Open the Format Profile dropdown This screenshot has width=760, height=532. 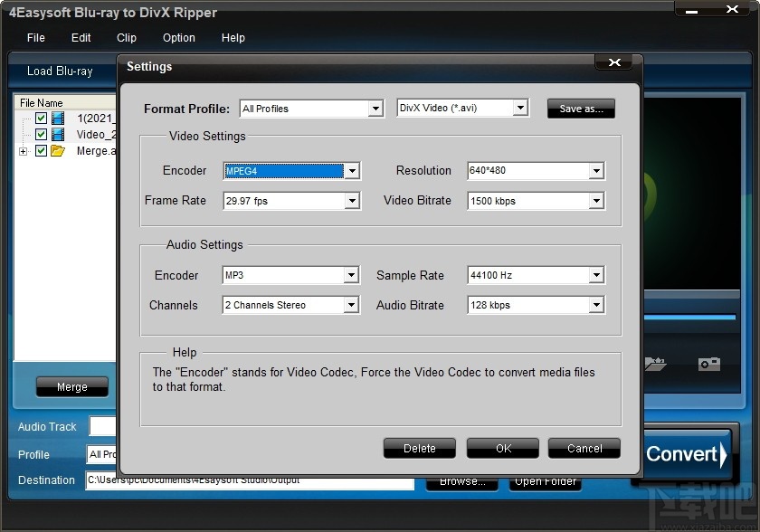pos(376,108)
